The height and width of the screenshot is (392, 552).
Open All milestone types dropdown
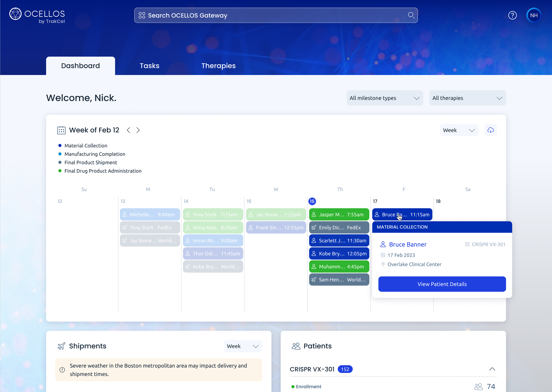pos(384,98)
